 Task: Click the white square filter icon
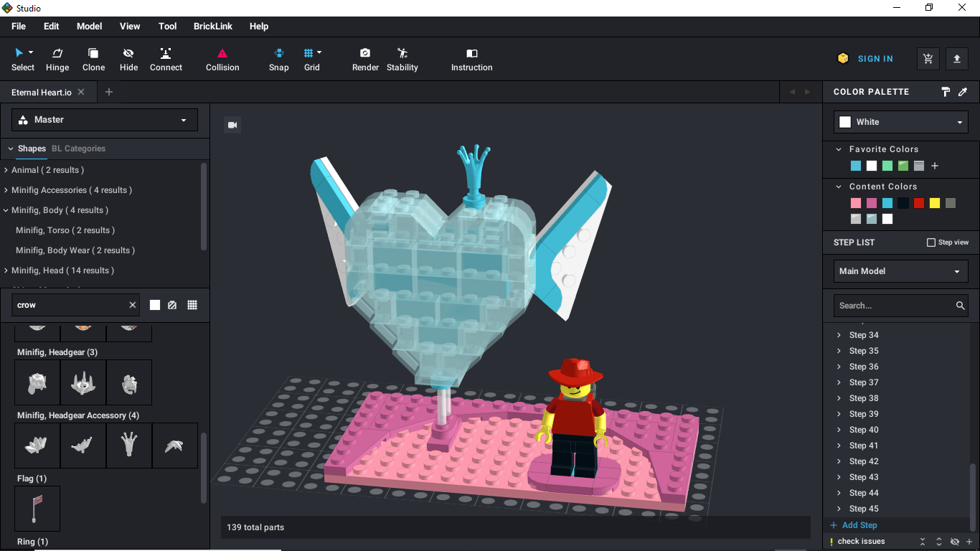click(155, 305)
